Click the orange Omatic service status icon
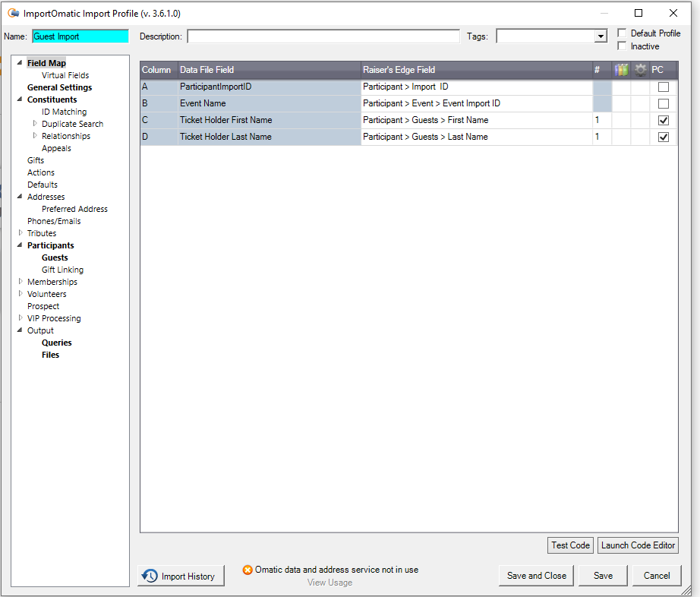This screenshot has width=700, height=597. pos(248,569)
